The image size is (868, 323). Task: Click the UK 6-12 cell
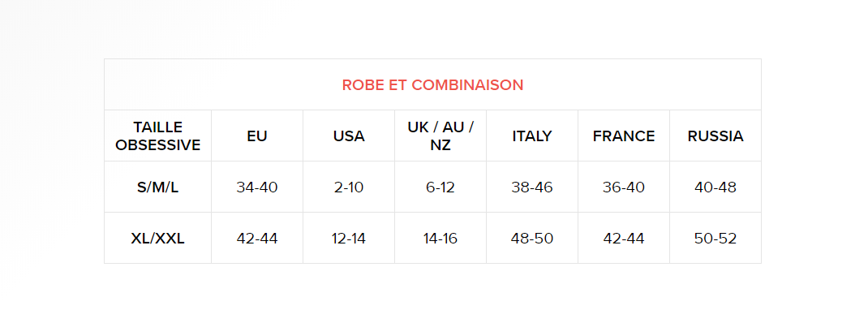click(x=440, y=187)
